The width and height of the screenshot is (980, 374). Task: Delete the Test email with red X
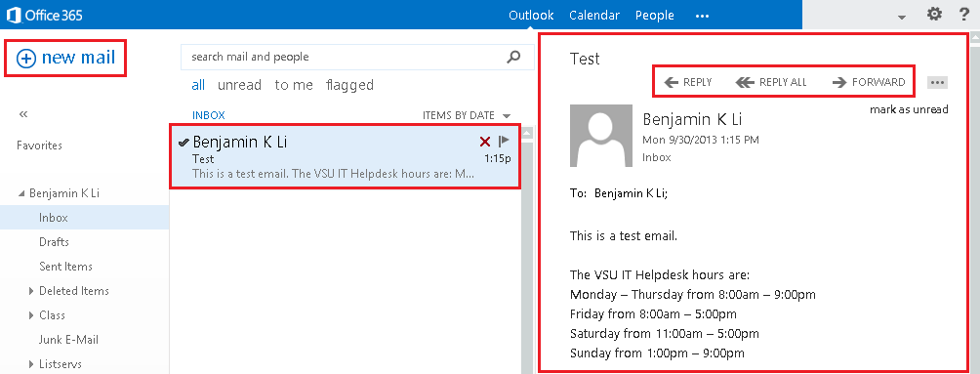pos(484,143)
